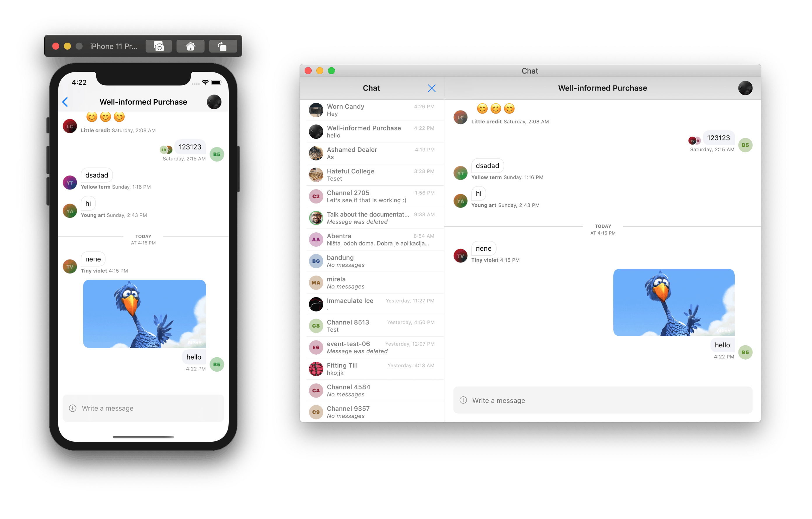This screenshot has width=812, height=519.
Task: Select the Chat panel tab
Action: pos(370,88)
